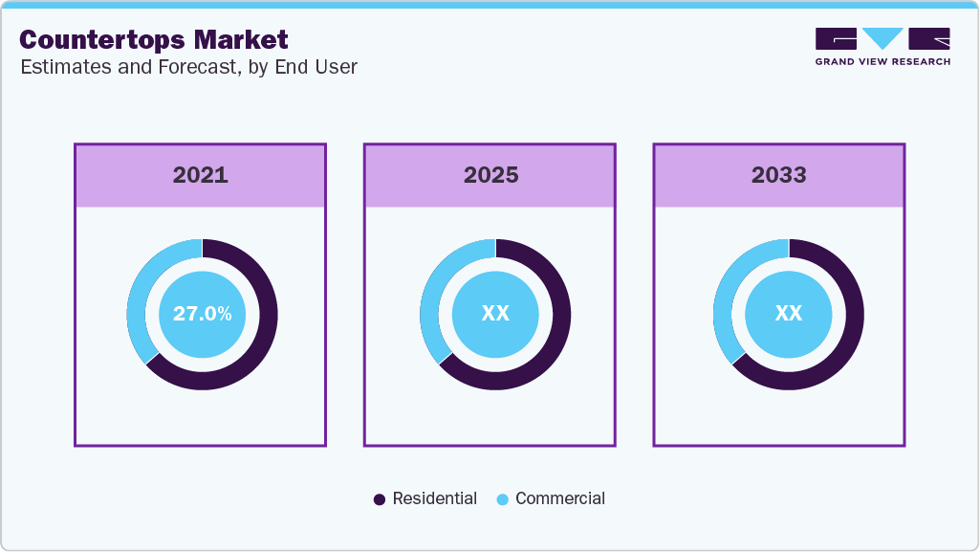Screen dimensions: 980x552
Task: Switch to the 2025 panel header
Action: pyautogui.click(x=490, y=175)
